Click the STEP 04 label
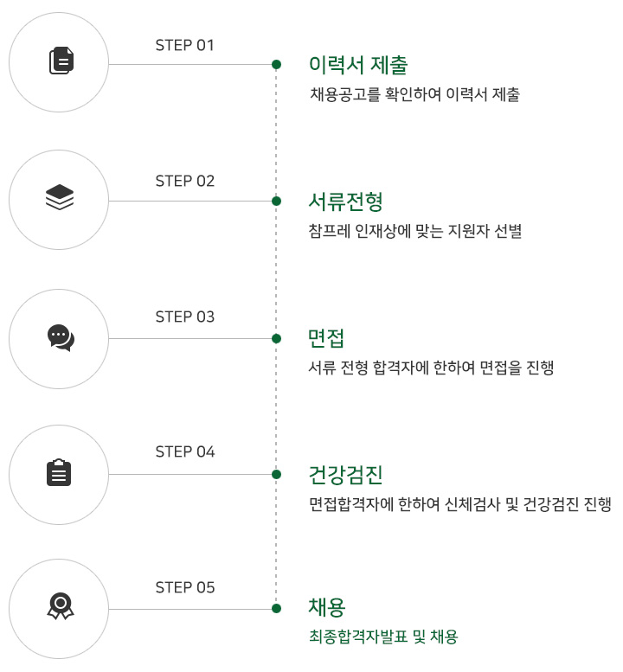Viewport: 623px width, 672px height. pyautogui.click(x=184, y=451)
